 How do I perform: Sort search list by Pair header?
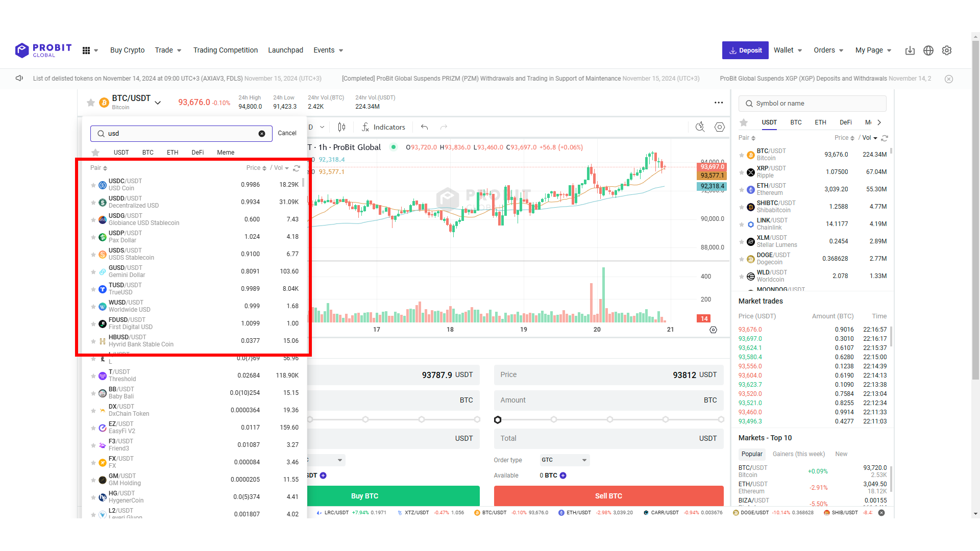point(99,168)
